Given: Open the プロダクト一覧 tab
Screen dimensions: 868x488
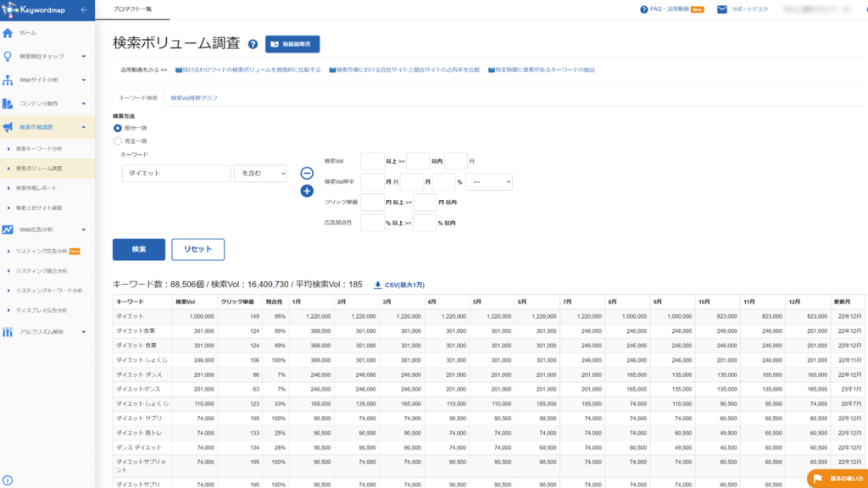Looking at the screenshot, I should click(x=132, y=9).
